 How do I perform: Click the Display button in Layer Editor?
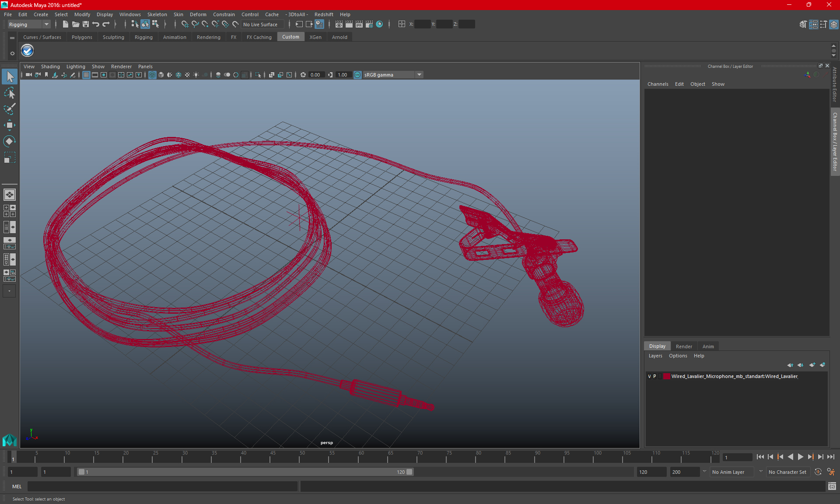click(657, 346)
